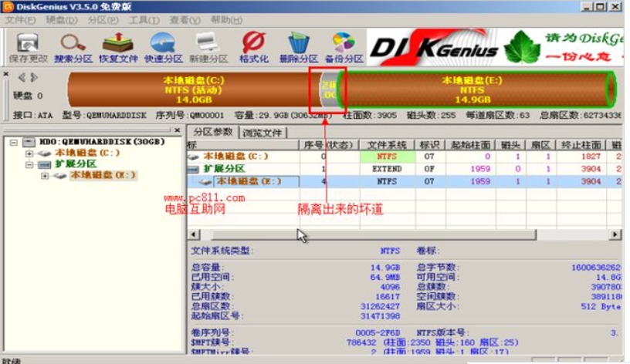This screenshot has height=364, width=630.
Task: Switch to the 浏览文件 tab
Action: point(262,133)
